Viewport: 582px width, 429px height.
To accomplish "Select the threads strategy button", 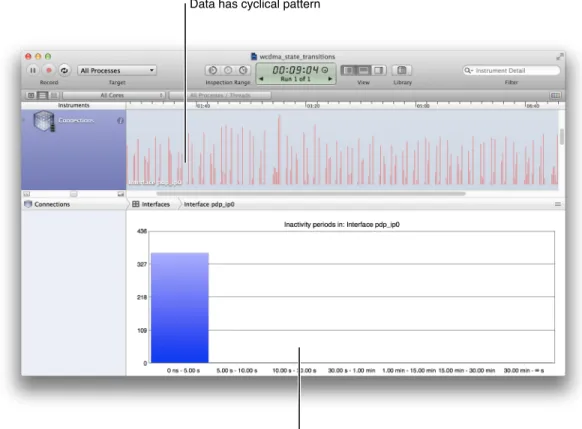I will click(54, 95).
